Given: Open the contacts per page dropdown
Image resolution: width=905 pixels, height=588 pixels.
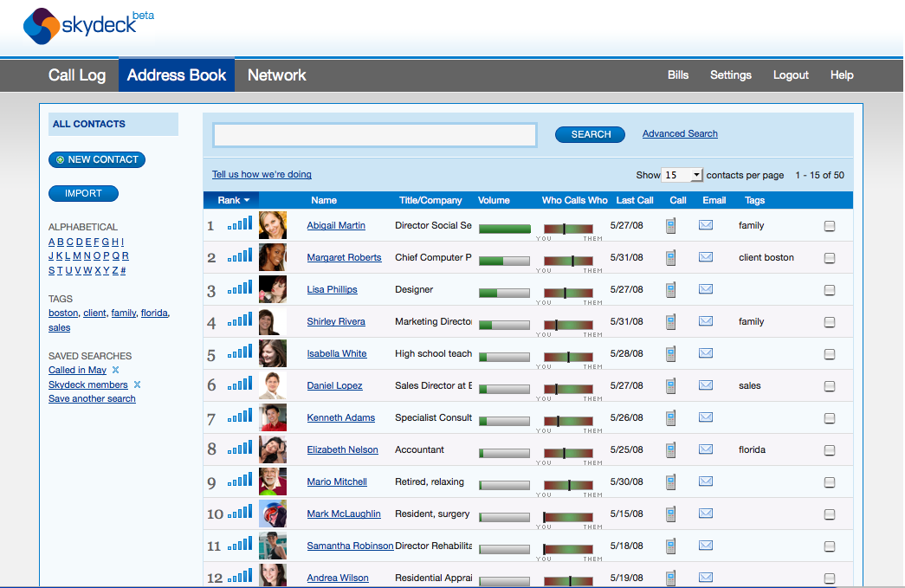Looking at the screenshot, I should point(682,175).
